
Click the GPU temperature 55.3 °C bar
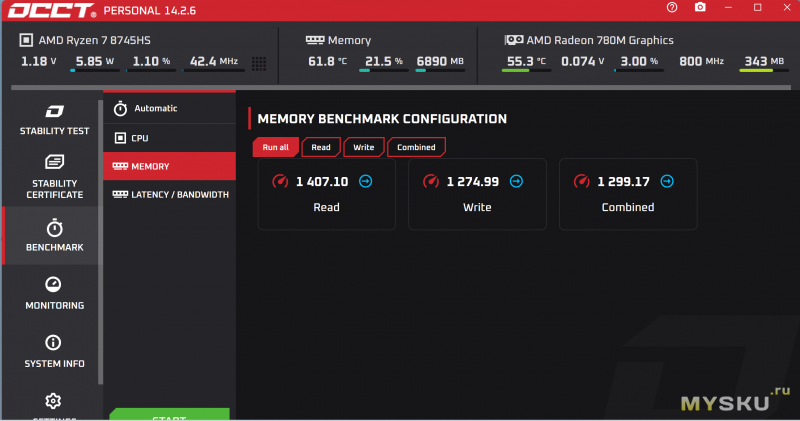click(526, 70)
